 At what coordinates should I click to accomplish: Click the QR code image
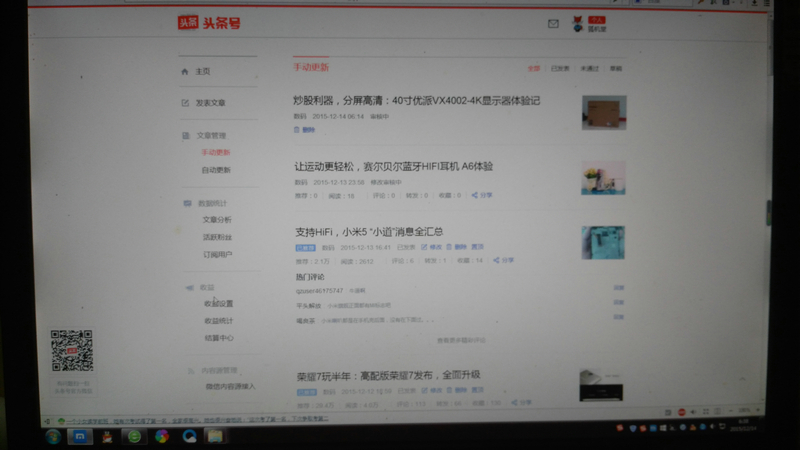[x=72, y=351]
